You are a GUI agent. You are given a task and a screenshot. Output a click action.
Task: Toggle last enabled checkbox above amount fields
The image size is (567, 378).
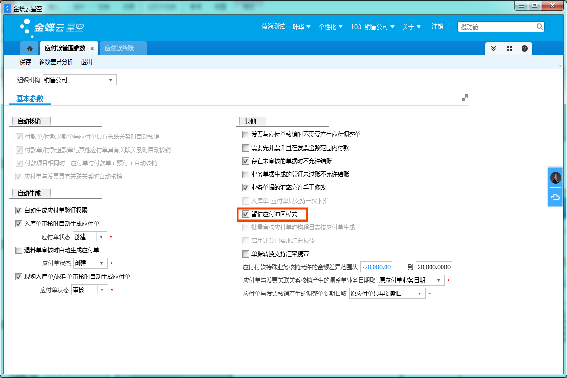coord(245,254)
